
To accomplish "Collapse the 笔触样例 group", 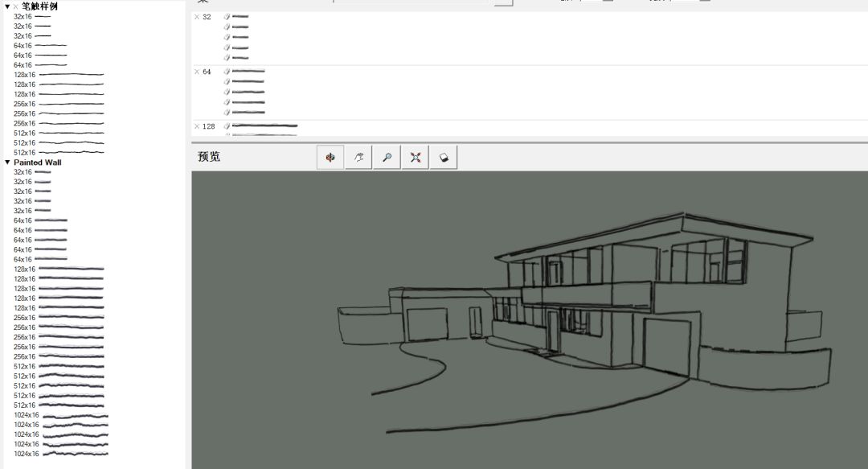I will click(x=7, y=6).
